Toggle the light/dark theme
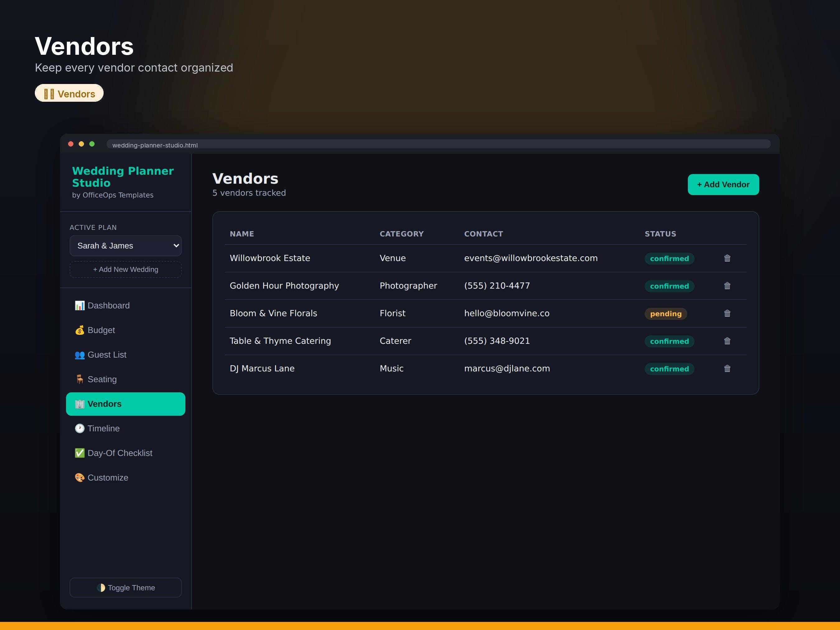The height and width of the screenshot is (630, 840). point(126,587)
